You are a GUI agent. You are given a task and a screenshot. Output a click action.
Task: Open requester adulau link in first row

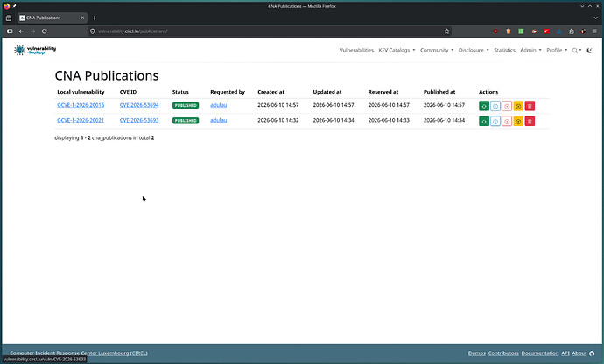tap(219, 105)
